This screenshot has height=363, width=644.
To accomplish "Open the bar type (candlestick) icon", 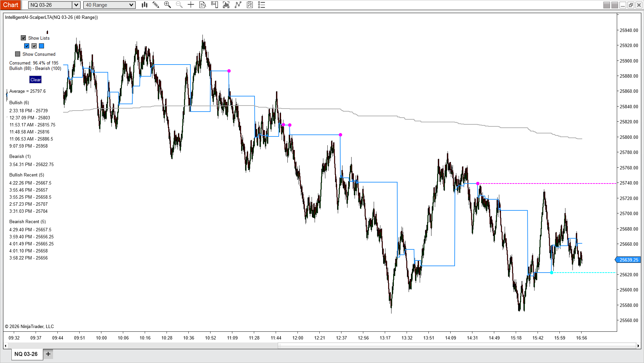I will 144,5.
